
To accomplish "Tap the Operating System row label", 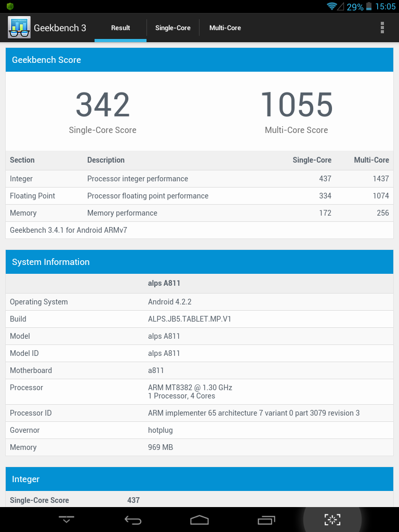I will click(x=38, y=302).
